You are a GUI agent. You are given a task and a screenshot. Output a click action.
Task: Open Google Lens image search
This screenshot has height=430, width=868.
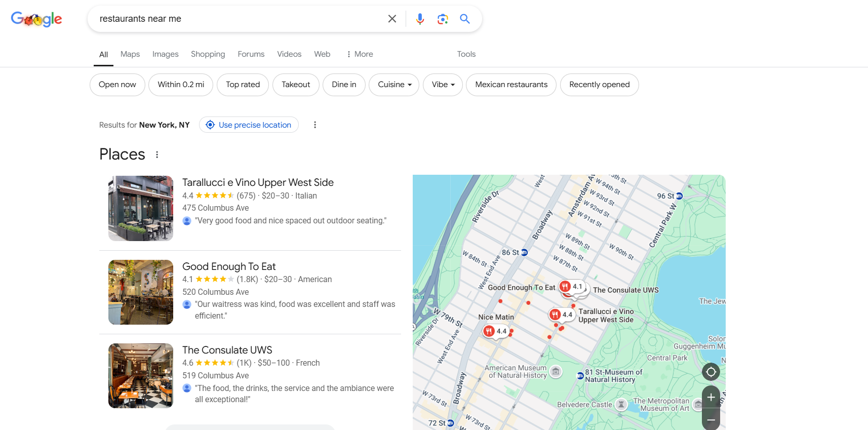(x=443, y=19)
